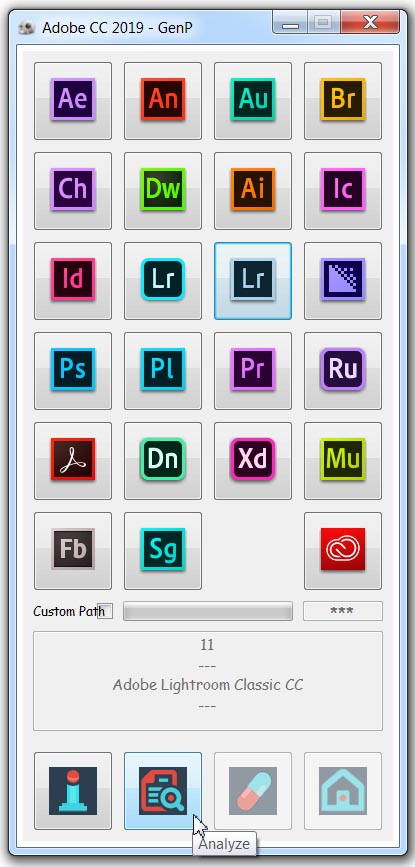Image resolution: width=415 pixels, height=867 pixels.
Task: Click the pill icon button
Action: point(253,791)
